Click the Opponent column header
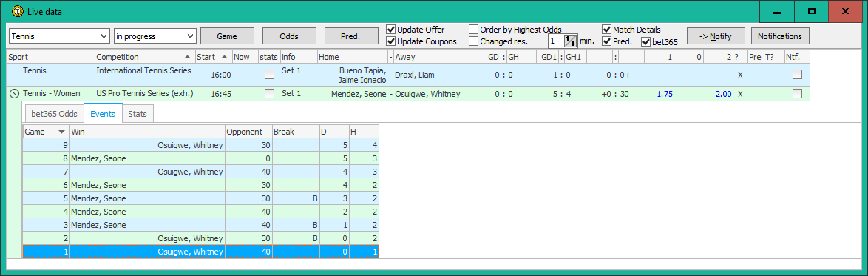This screenshot has height=276, width=868. (x=248, y=132)
